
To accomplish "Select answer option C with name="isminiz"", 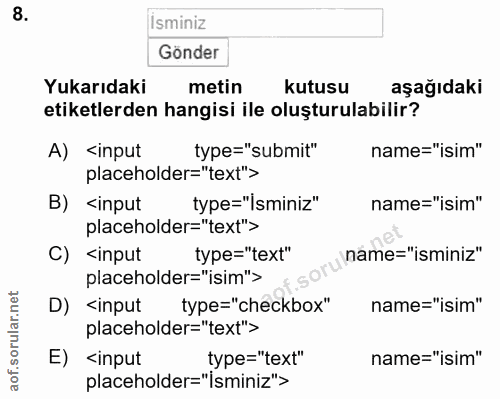I will click(x=265, y=266).
